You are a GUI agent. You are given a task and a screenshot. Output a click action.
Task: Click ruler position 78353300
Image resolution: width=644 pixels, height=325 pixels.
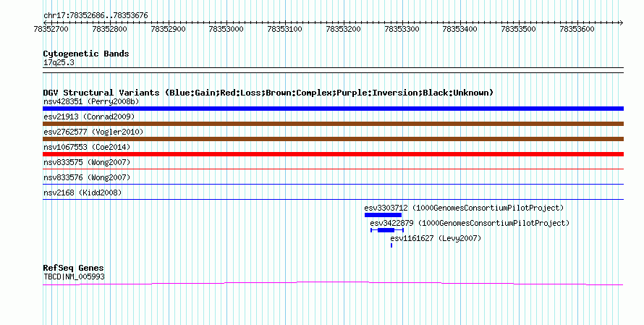point(402,29)
